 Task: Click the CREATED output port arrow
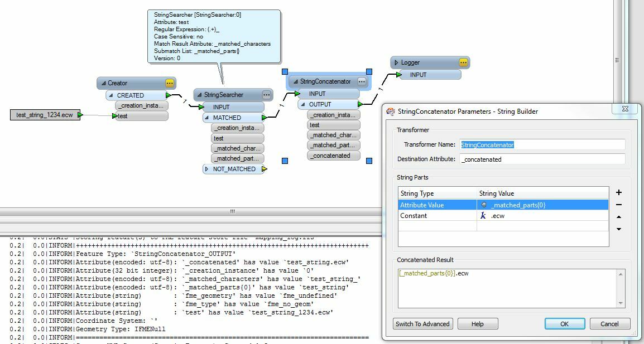click(x=169, y=95)
